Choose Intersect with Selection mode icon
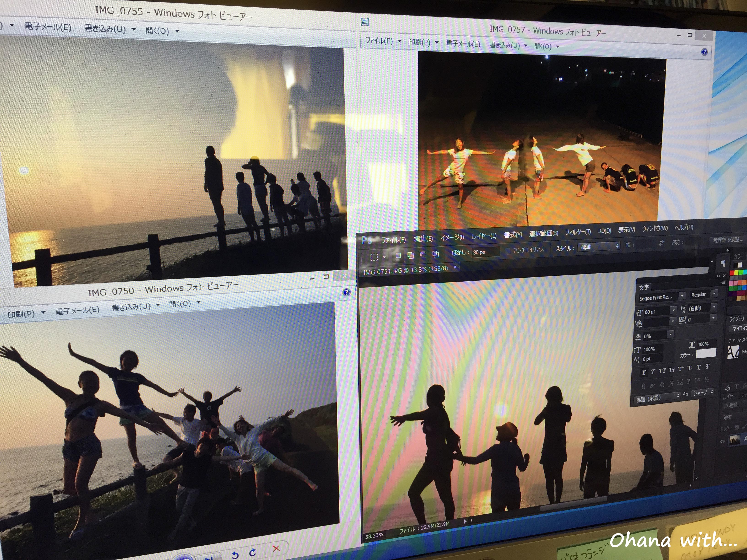The height and width of the screenshot is (560, 747). 436,254
